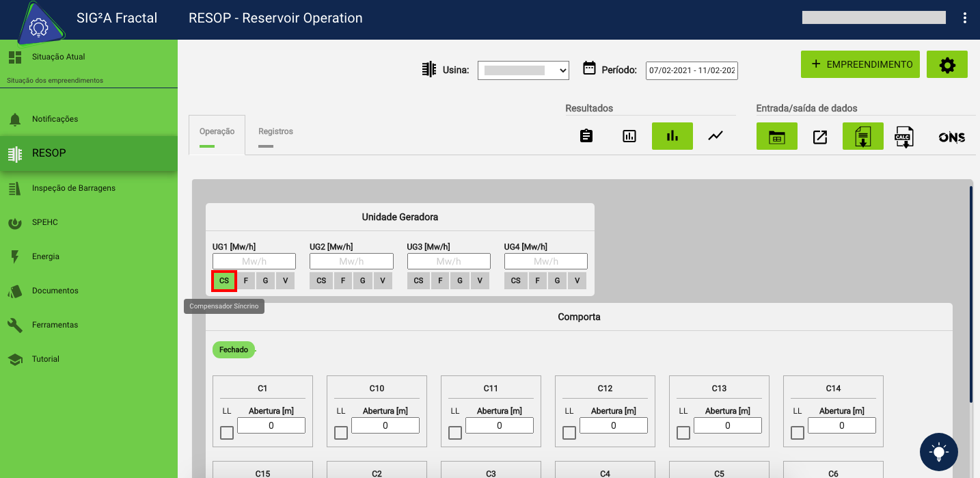Viewport: 980px width, 478px height.
Task: Open Inspeção de Barragens in sidebar
Action: [74, 188]
